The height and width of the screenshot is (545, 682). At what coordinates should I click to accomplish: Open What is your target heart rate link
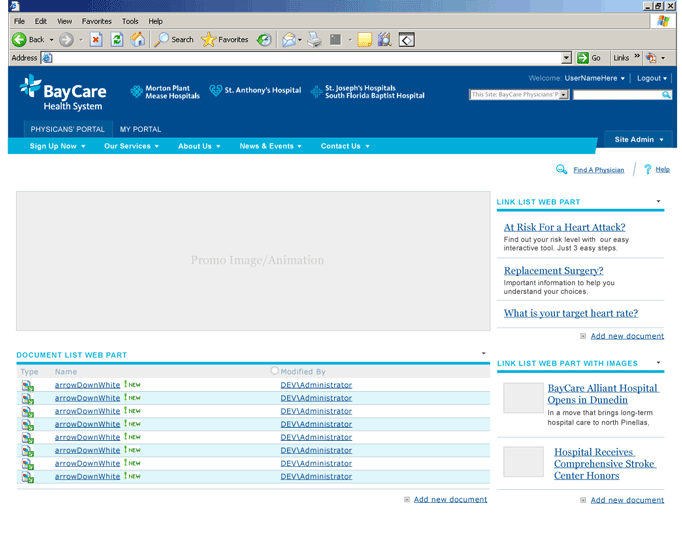click(x=571, y=313)
